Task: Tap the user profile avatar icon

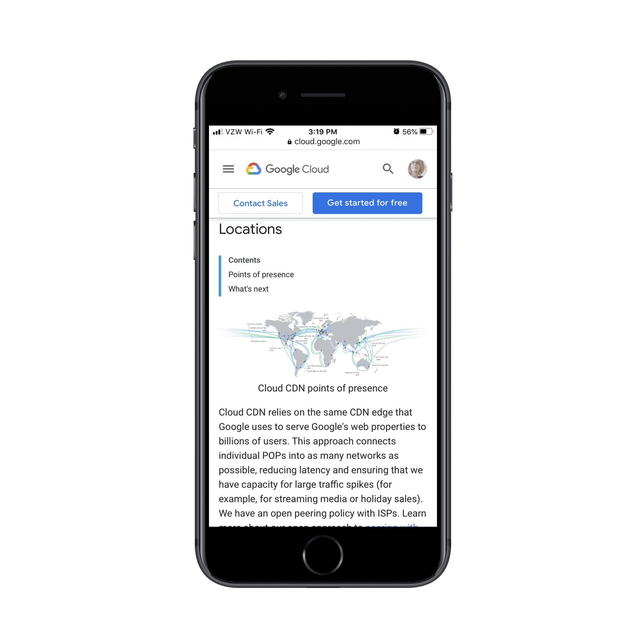Action: [418, 169]
